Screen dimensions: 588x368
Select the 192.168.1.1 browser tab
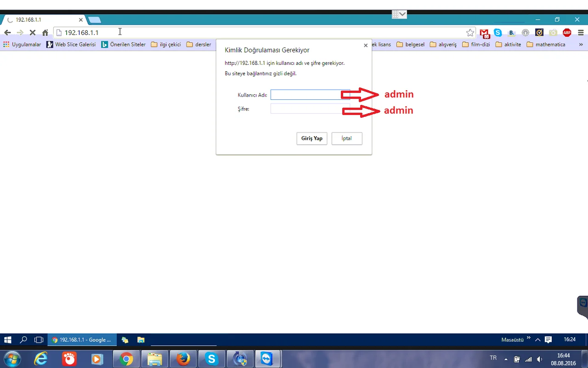(44, 20)
